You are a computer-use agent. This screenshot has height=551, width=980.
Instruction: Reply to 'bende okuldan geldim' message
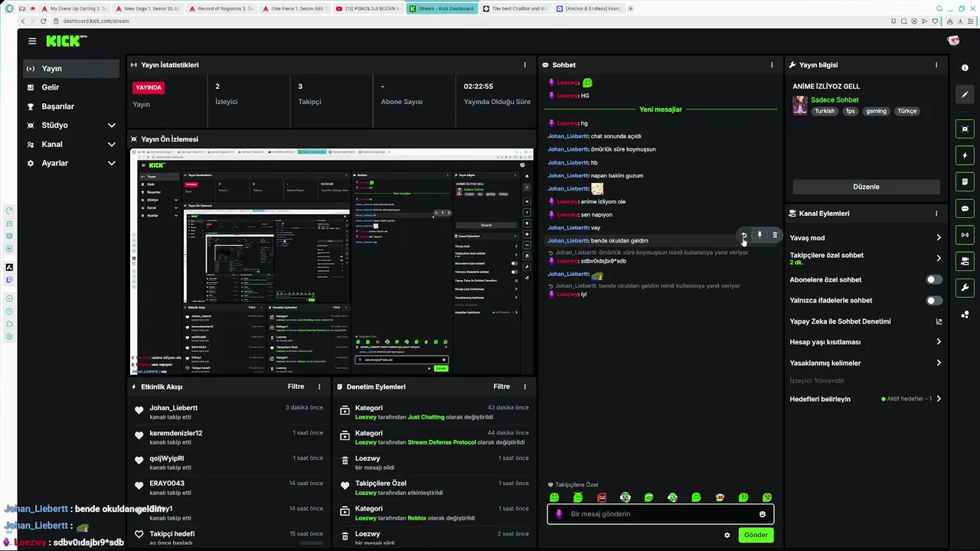click(x=743, y=236)
